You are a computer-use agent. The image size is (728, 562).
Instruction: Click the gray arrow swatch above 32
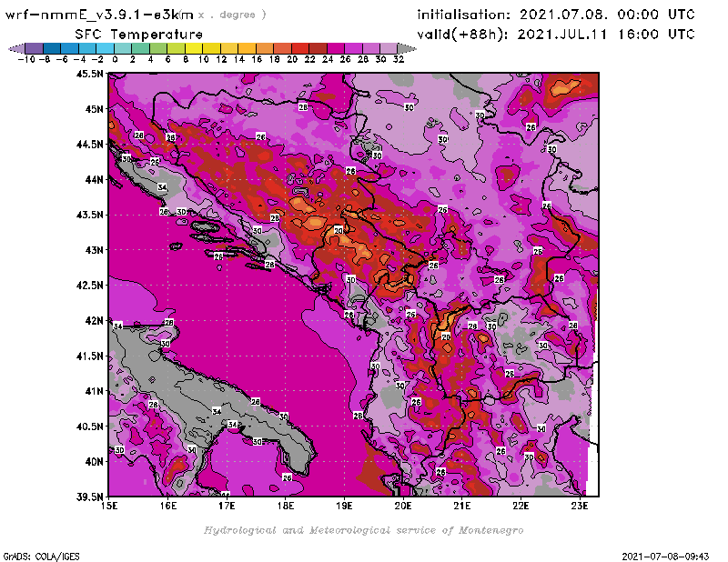point(406,48)
